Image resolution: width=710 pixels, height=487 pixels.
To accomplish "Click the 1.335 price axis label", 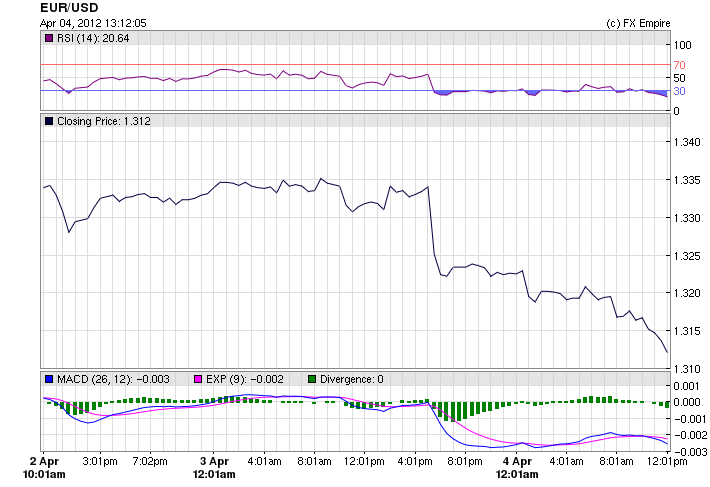I will (x=687, y=180).
